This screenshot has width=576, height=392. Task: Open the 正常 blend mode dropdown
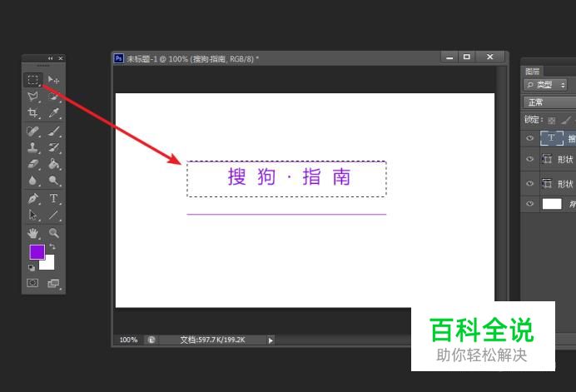click(x=549, y=102)
